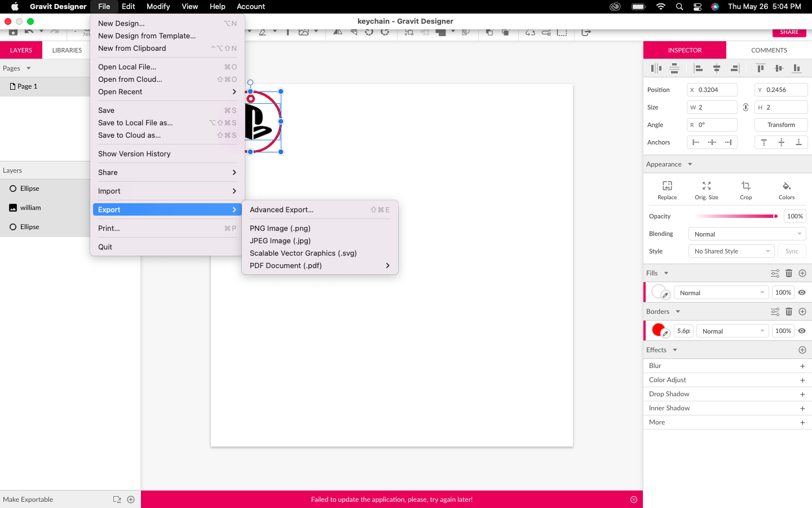Align selection to right edge

735,68
